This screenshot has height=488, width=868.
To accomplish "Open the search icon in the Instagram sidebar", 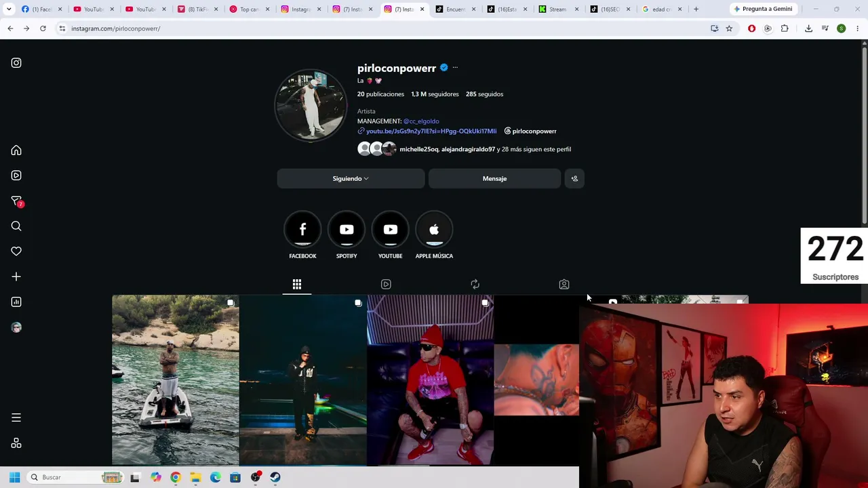I will [x=16, y=226].
